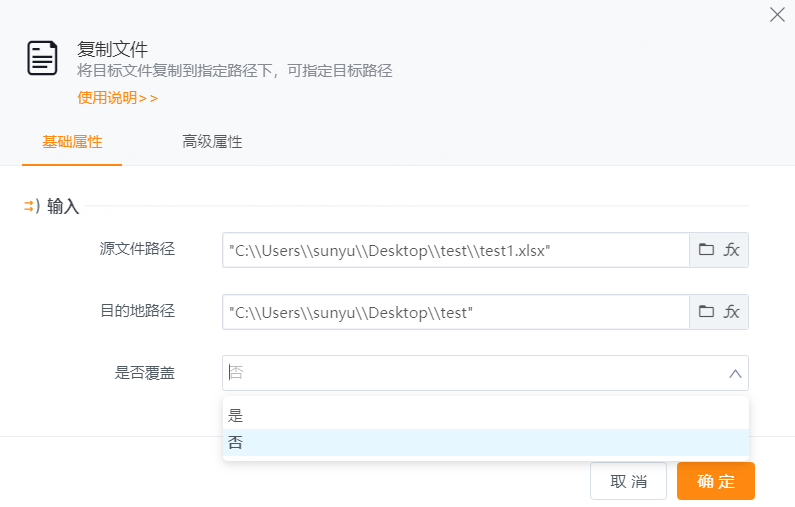
Task: Click the 源文件路径 field label
Action: 137,249
